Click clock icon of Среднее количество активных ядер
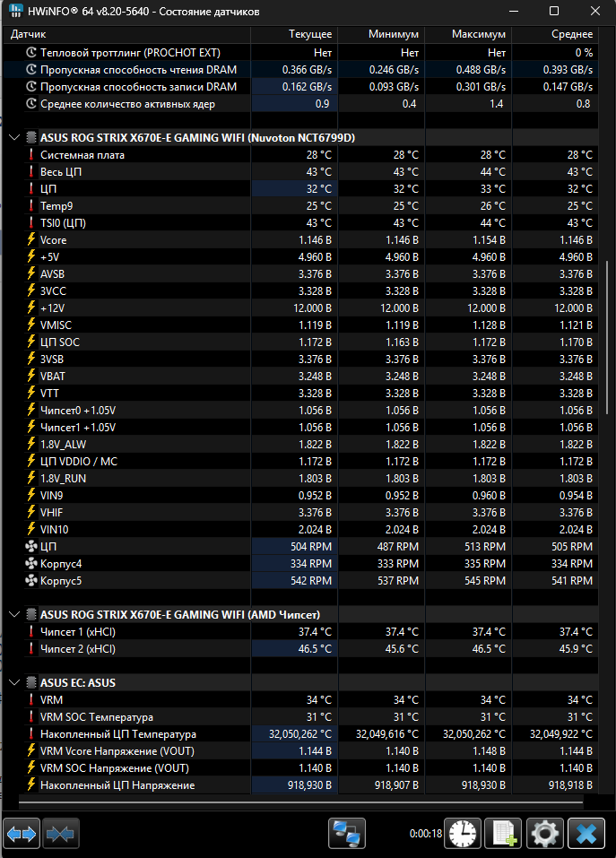This screenshot has height=858, width=616. click(31, 103)
